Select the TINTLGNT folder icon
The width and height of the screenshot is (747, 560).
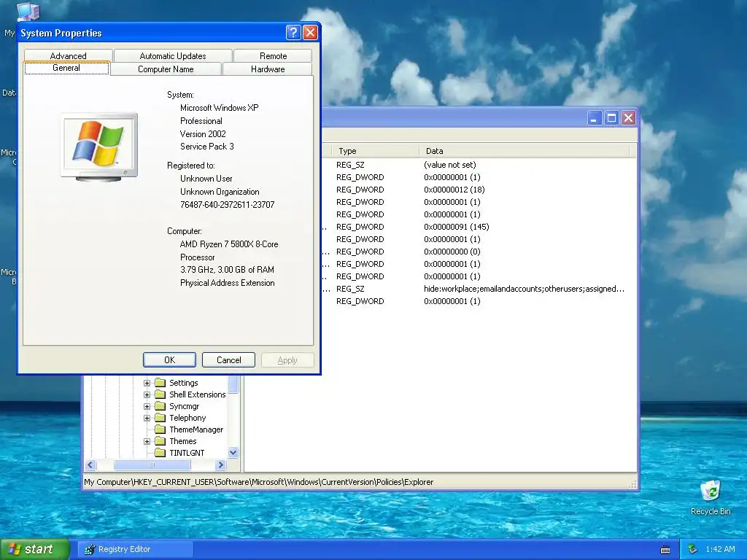point(160,453)
